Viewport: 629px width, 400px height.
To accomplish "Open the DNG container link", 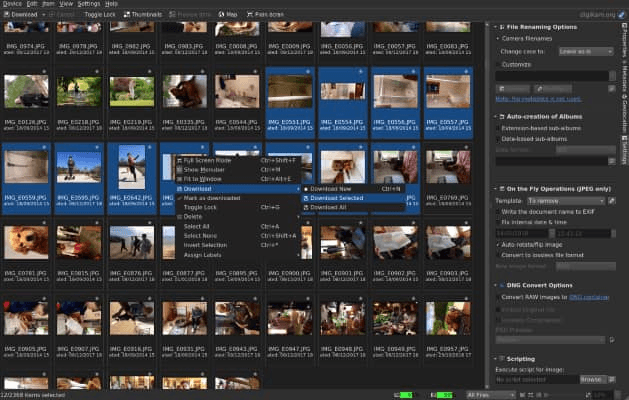I will (x=589, y=297).
